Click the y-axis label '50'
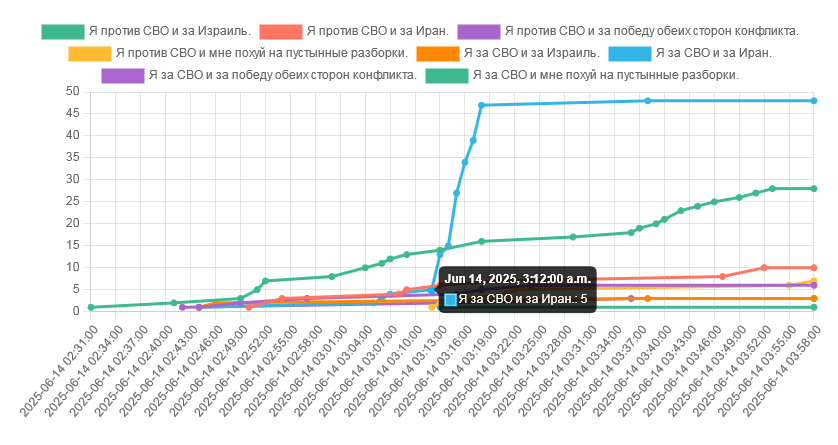838x445 pixels. pyautogui.click(x=73, y=92)
